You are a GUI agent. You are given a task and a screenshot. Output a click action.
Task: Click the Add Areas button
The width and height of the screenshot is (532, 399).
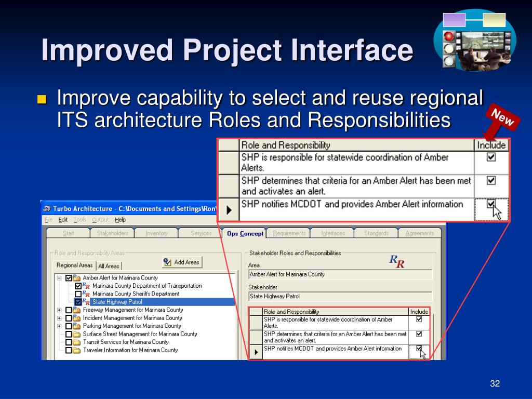(182, 262)
